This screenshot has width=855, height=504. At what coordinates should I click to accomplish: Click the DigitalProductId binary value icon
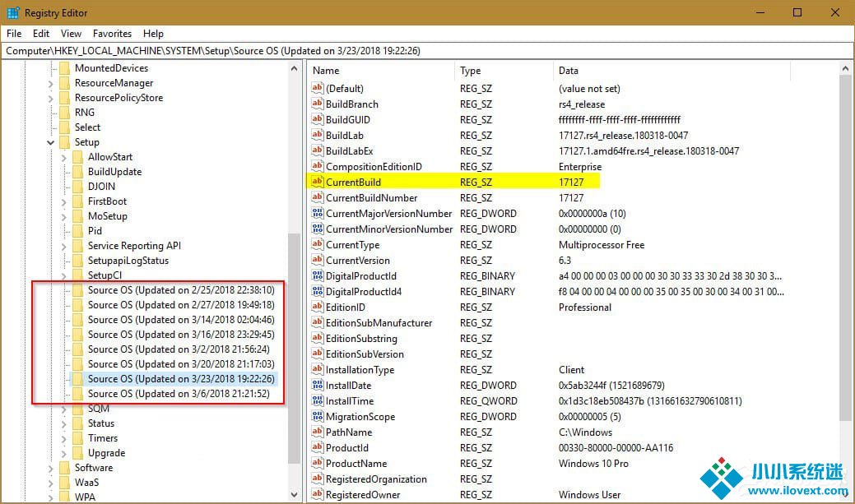click(x=318, y=275)
